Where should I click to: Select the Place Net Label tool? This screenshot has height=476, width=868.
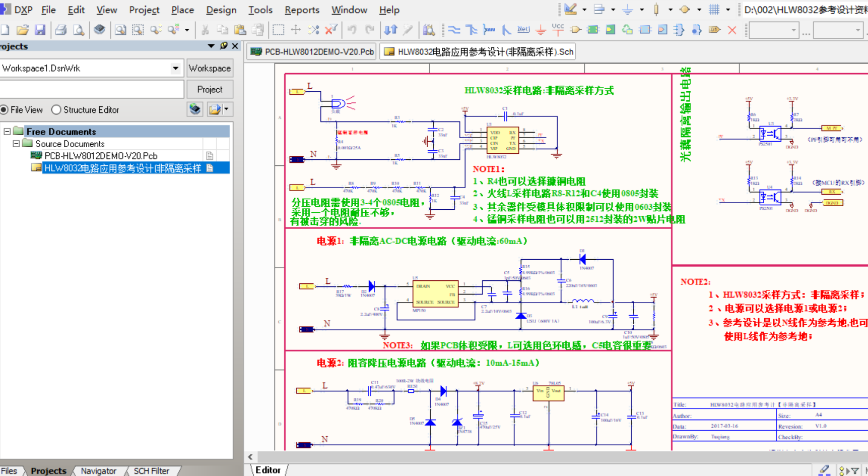point(523,30)
